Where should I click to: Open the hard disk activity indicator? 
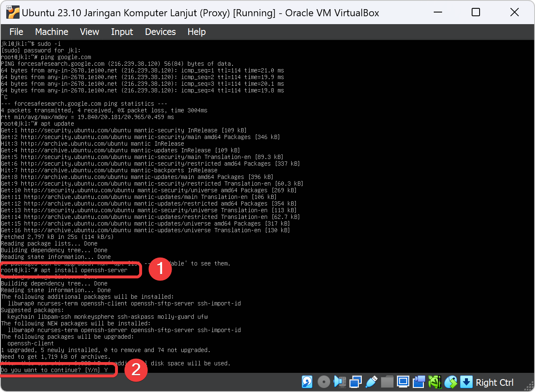pos(307,382)
